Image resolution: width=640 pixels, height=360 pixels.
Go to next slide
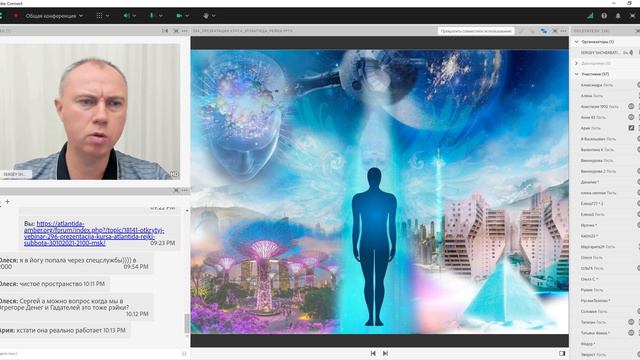tap(385, 353)
